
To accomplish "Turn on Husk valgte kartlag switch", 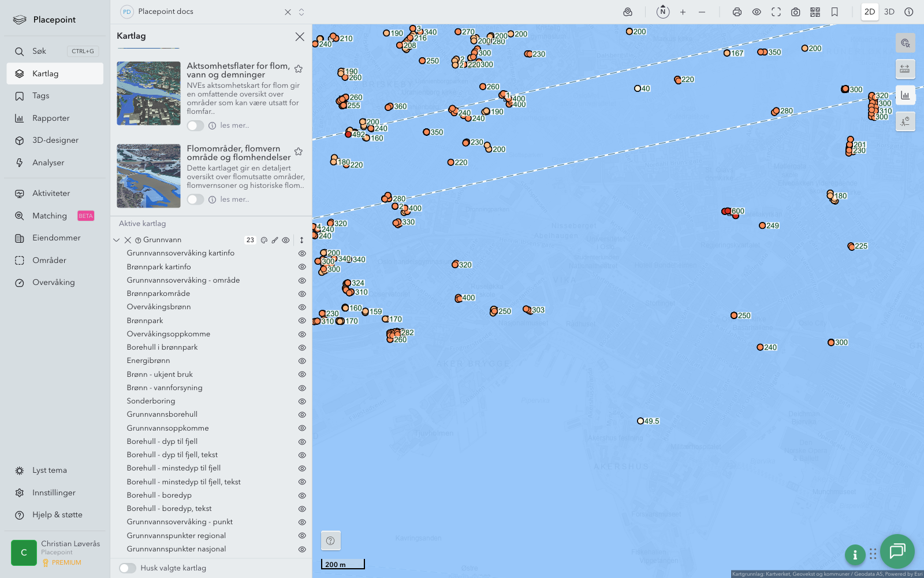I will (128, 568).
